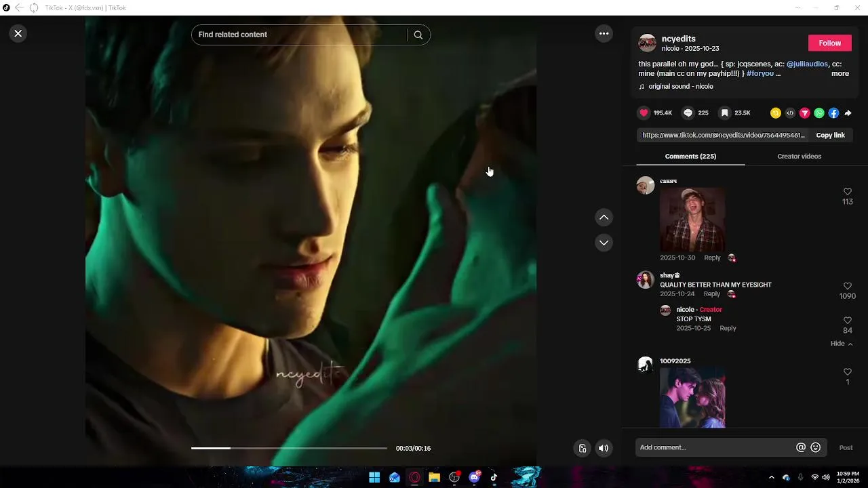Like 10092025's comment with 1 like

pos(847,372)
